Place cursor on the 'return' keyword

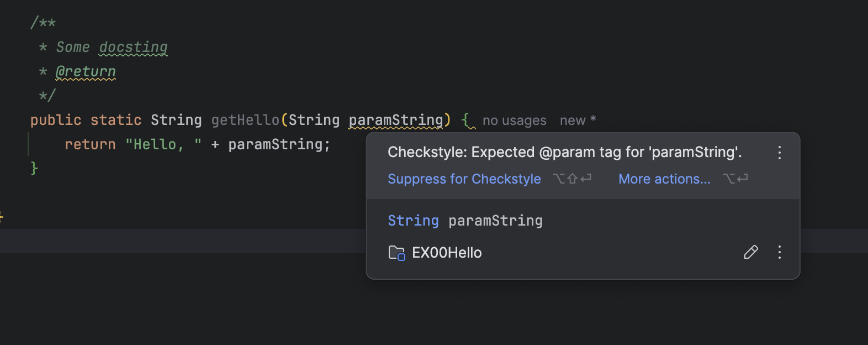[x=90, y=144]
